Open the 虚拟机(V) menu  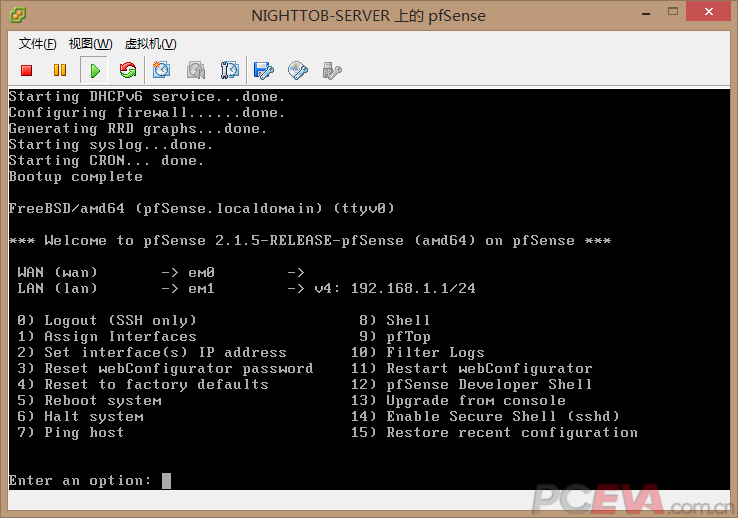[x=150, y=44]
